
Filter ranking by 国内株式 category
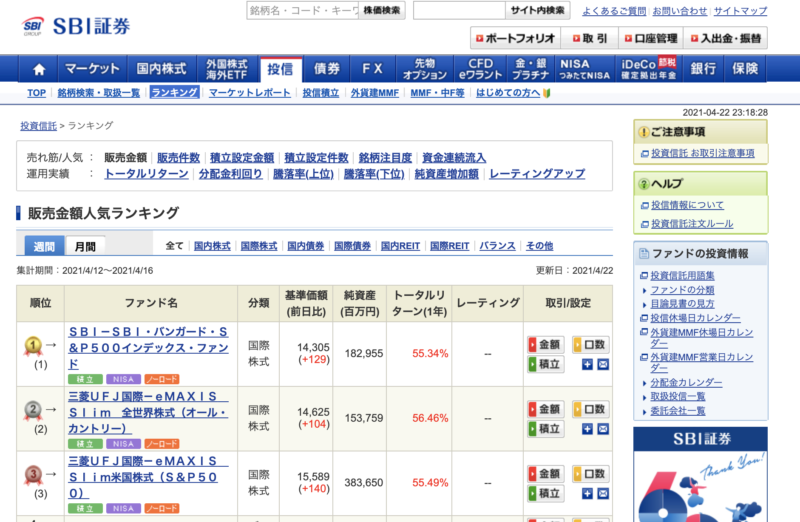coord(212,246)
